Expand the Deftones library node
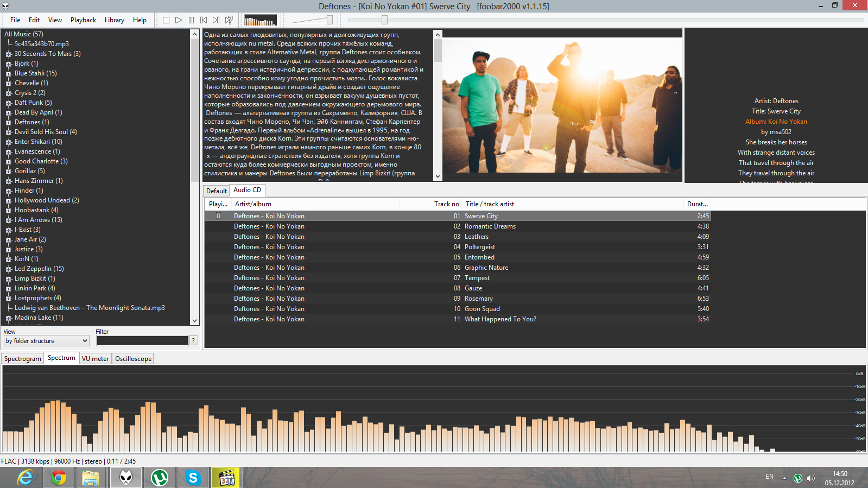 8,123
